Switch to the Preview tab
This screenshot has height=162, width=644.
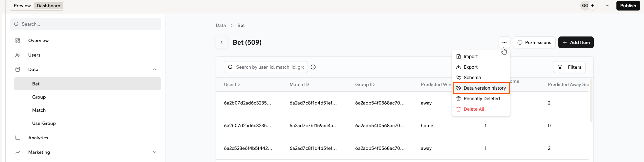(22, 6)
